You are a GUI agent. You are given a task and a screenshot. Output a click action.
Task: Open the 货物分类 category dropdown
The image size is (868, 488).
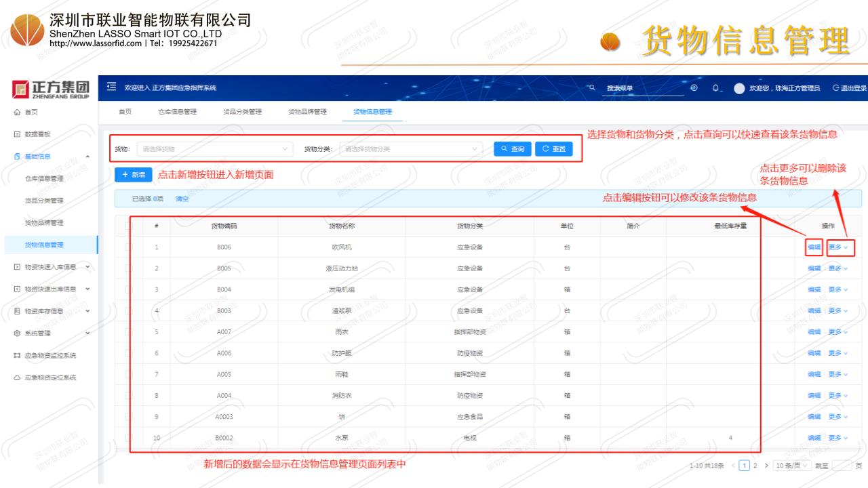(x=410, y=149)
